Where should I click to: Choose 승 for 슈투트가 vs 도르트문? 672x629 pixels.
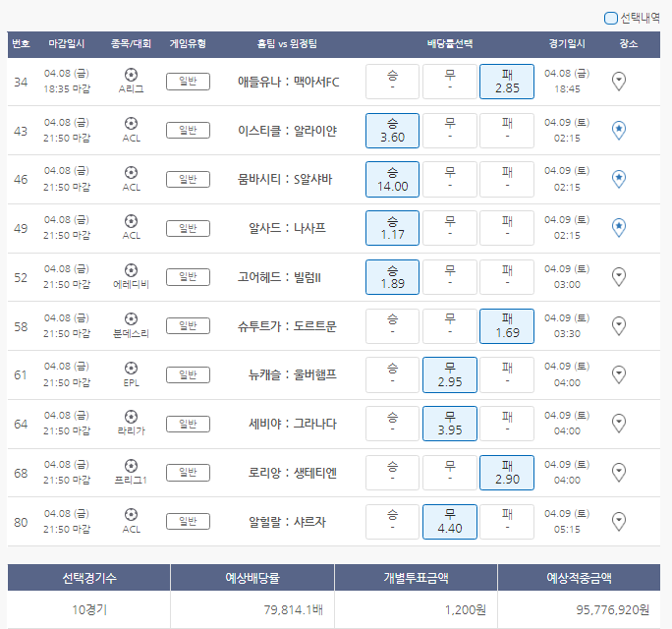click(x=392, y=326)
